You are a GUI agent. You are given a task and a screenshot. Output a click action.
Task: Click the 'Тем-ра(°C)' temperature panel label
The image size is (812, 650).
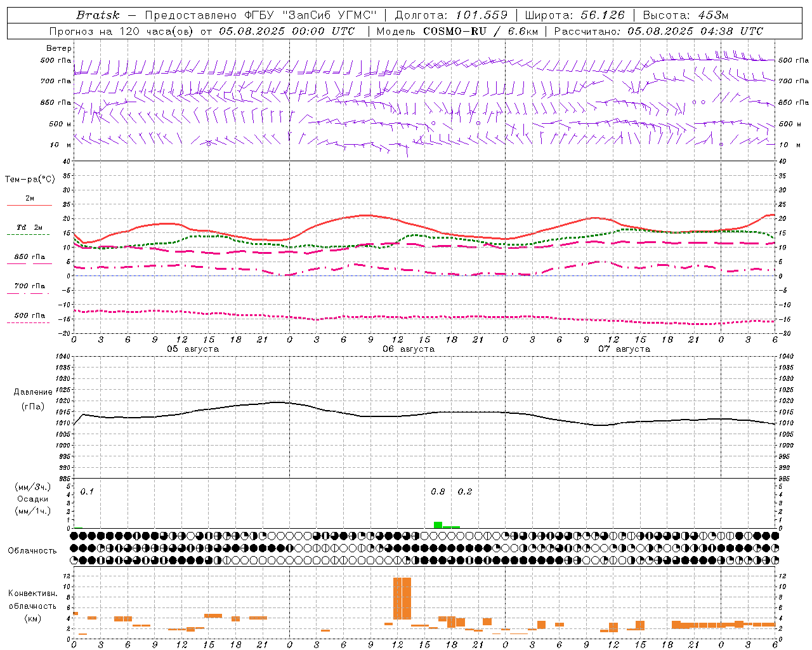click(x=30, y=180)
